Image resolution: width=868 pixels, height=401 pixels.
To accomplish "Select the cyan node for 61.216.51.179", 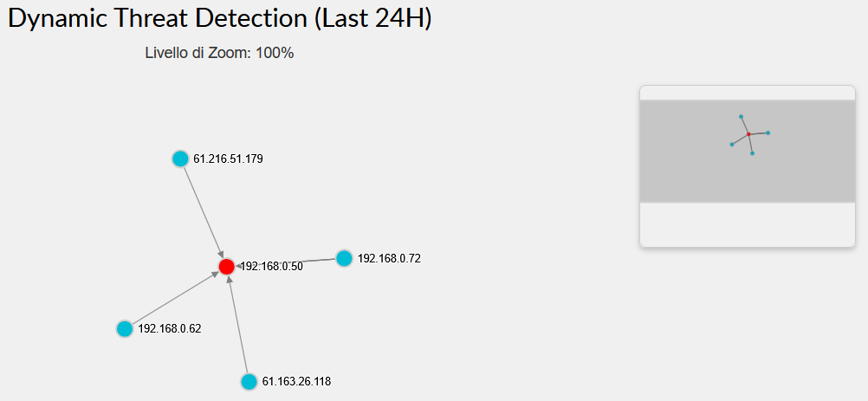I will [180, 158].
